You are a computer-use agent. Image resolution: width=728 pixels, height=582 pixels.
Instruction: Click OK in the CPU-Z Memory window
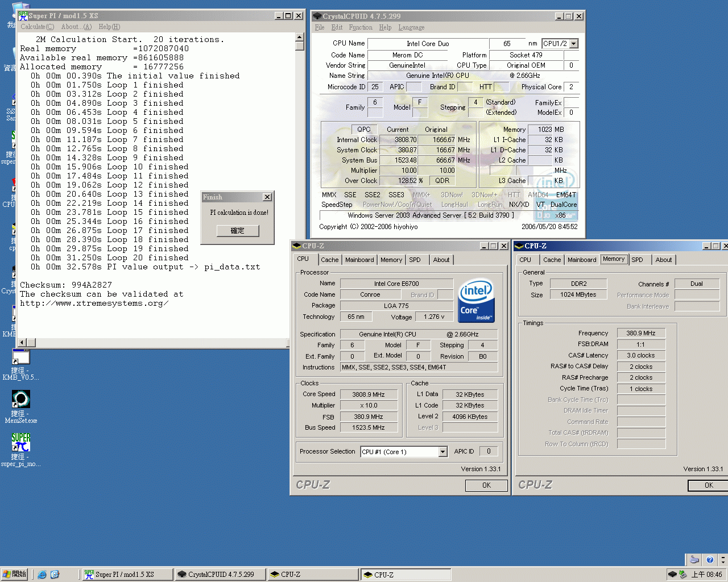pos(709,485)
